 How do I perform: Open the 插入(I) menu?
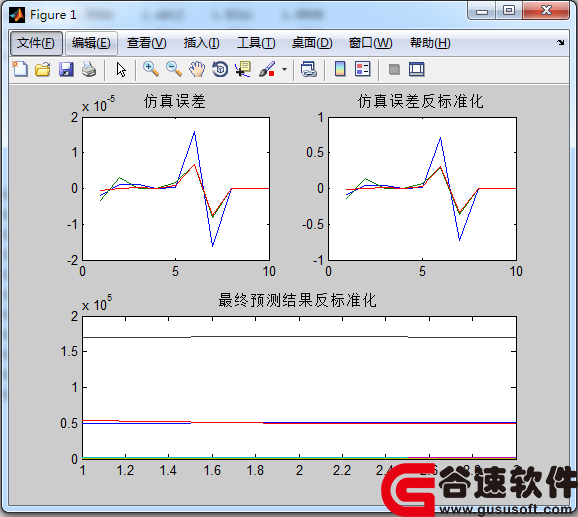pos(202,43)
